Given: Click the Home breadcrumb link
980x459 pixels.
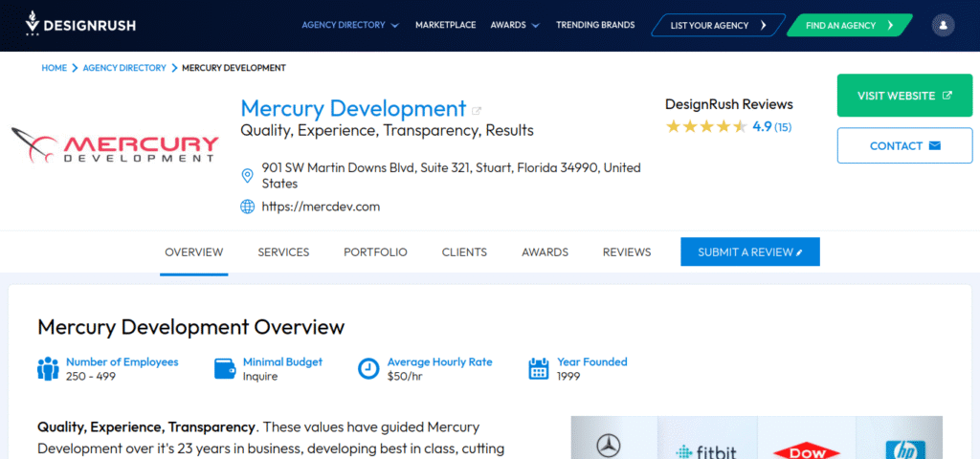Looking at the screenshot, I should point(54,68).
